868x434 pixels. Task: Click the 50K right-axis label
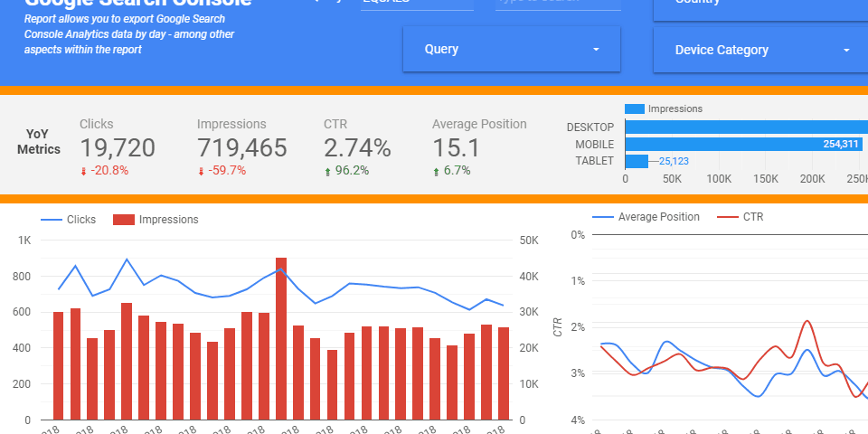[530, 241]
